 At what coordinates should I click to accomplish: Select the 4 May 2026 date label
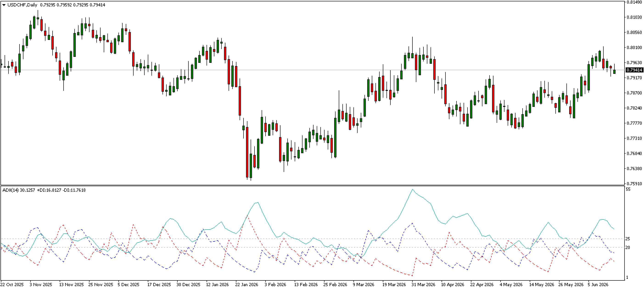coord(511,285)
